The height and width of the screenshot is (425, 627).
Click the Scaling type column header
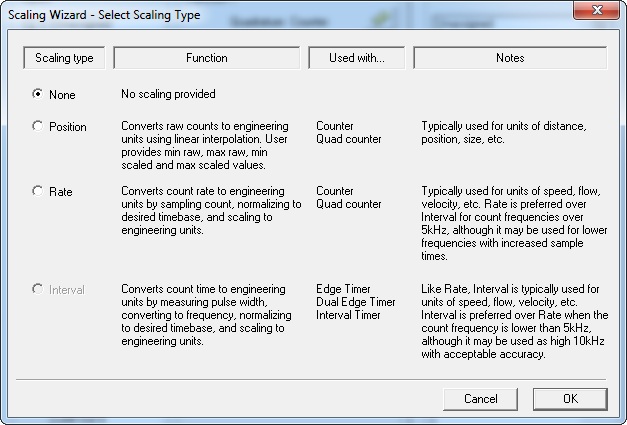(64, 58)
